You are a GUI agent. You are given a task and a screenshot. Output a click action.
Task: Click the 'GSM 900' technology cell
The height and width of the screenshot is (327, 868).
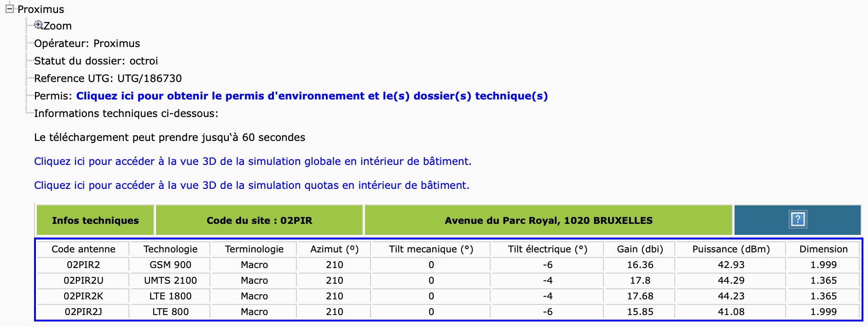[170, 265]
